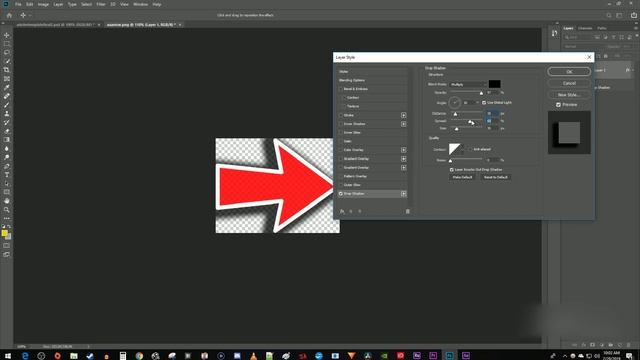The width and height of the screenshot is (640, 360).
Task: Click the fx badge on Layer 1
Action: [x=628, y=70]
